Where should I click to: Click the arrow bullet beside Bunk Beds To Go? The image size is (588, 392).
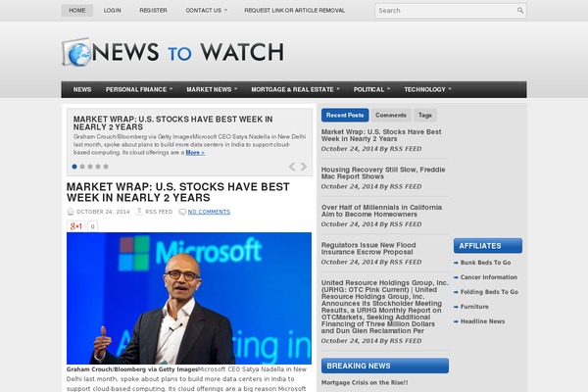[456, 263]
